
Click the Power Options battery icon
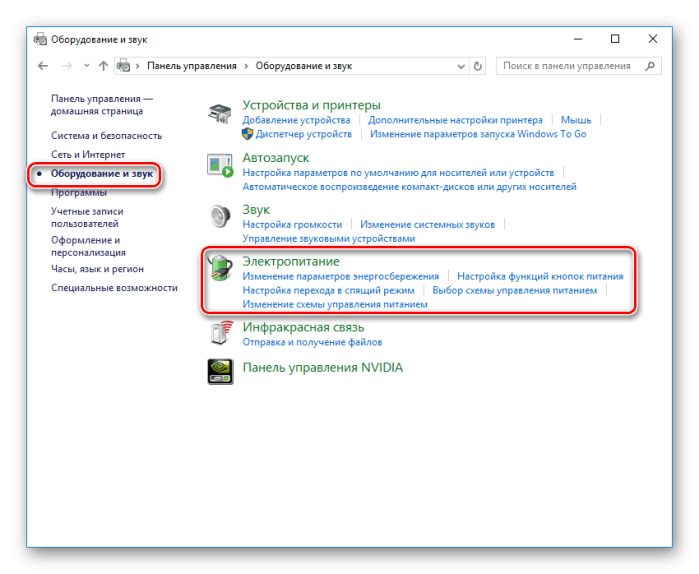pos(220,268)
